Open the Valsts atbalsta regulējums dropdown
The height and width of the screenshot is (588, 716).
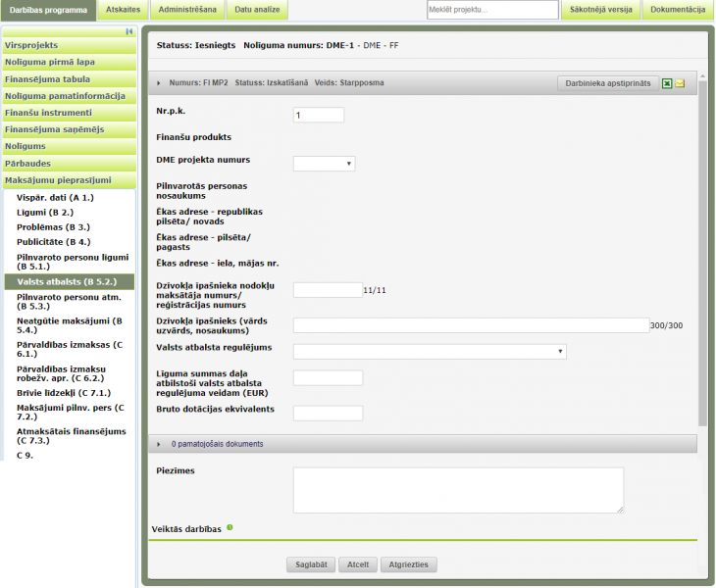point(429,351)
